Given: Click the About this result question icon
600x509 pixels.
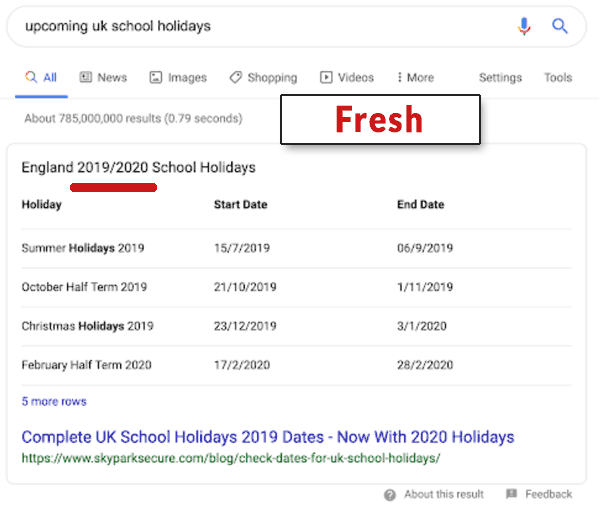Looking at the screenshot, I should 390,494.
